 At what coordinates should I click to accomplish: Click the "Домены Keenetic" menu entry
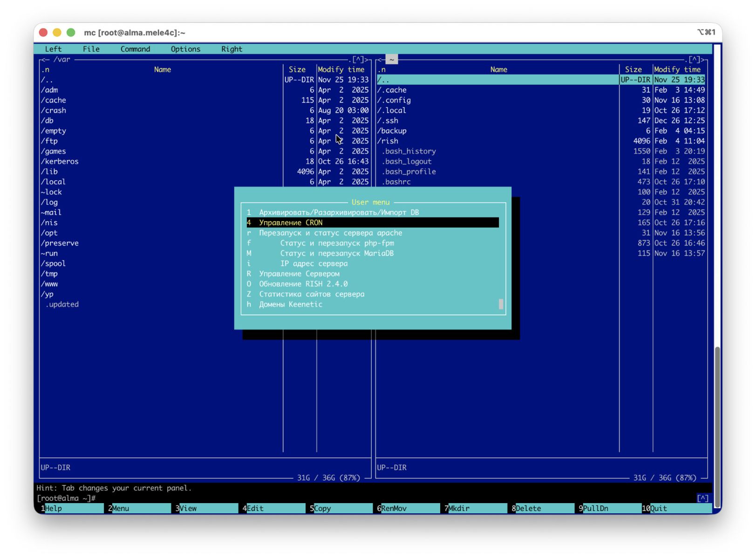[290, 305]
